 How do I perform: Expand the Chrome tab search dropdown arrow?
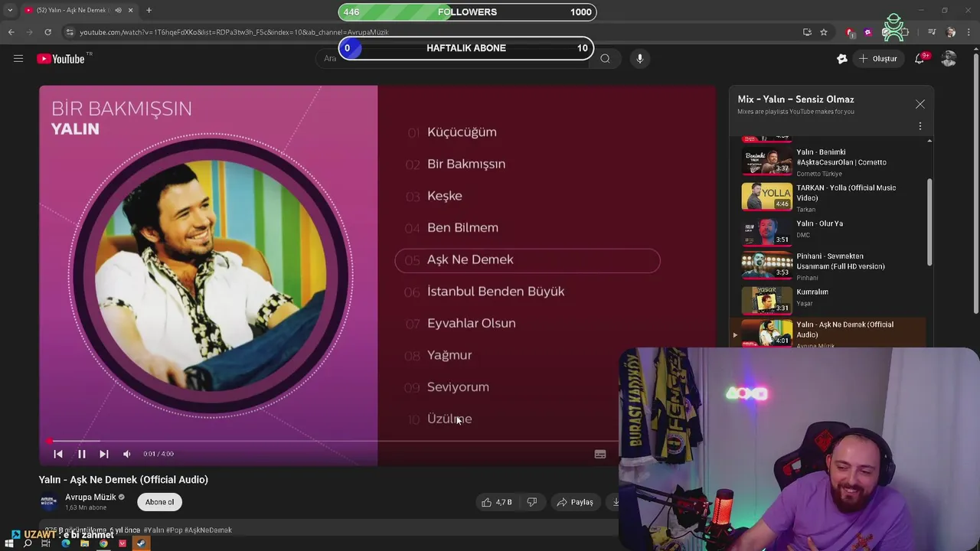(x=9, y=11)
